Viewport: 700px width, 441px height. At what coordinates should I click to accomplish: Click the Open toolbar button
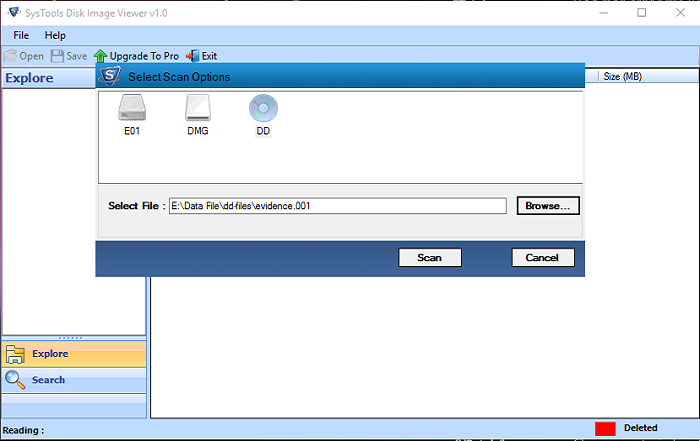[24, 56]
